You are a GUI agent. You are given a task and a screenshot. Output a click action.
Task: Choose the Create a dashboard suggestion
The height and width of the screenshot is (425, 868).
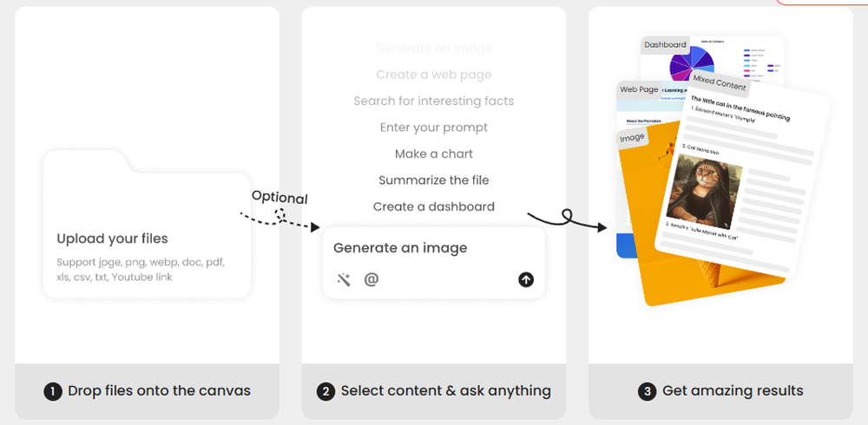(x=434, y=206)
